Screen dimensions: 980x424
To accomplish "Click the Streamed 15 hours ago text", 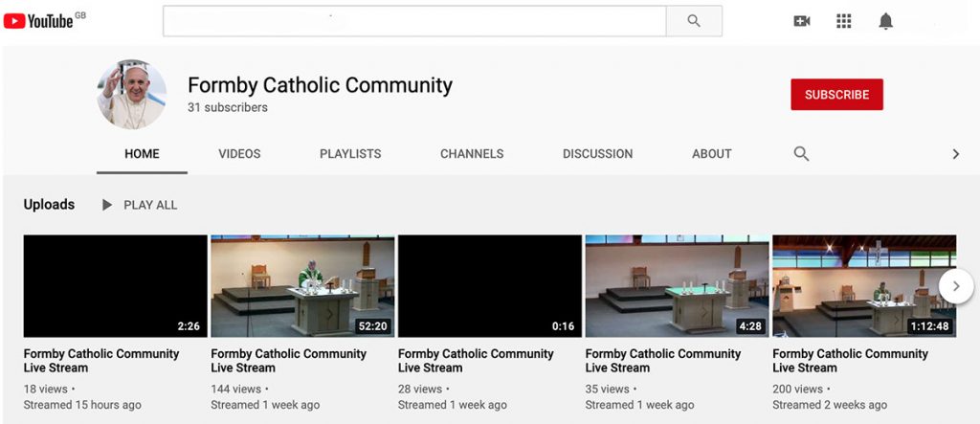I will click(82, 405).
